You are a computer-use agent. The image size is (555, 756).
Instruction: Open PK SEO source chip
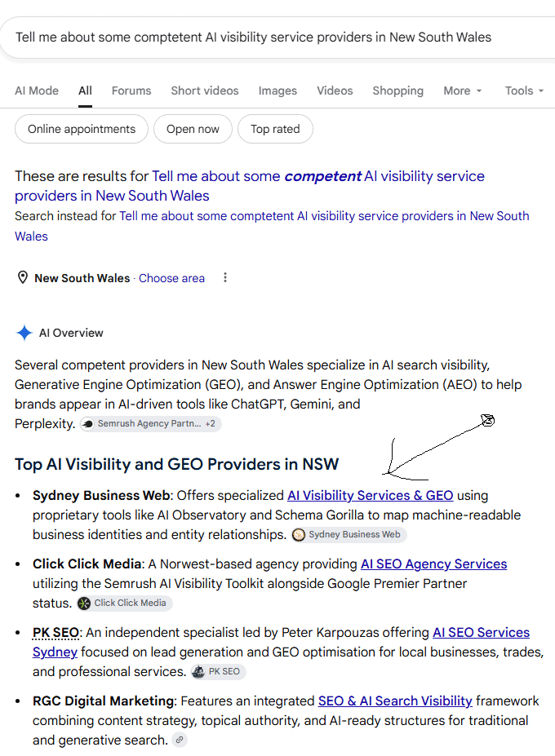pyautogui.click(x=218, y=672)
